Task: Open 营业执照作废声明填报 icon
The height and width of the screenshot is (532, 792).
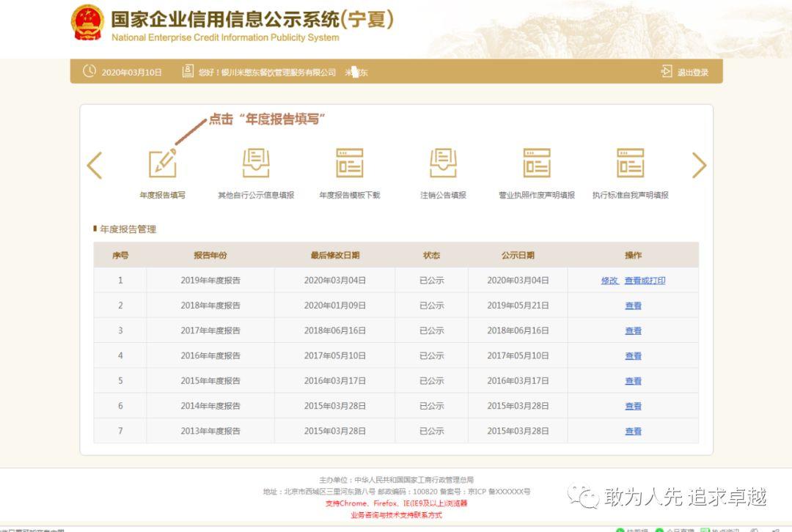Action: [x=537, y=163]
